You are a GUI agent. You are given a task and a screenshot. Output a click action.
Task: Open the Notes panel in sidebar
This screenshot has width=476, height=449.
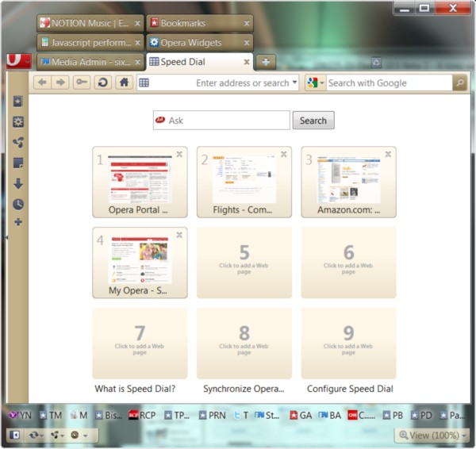[x=18, y=163]
